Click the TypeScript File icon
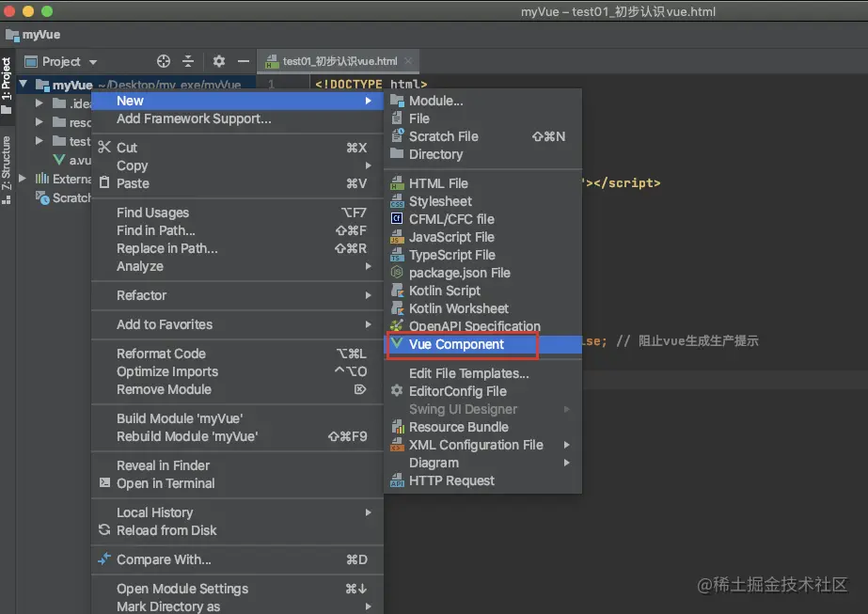The height and width of the screenshot is (614, 868). click(x=397, y=255)
